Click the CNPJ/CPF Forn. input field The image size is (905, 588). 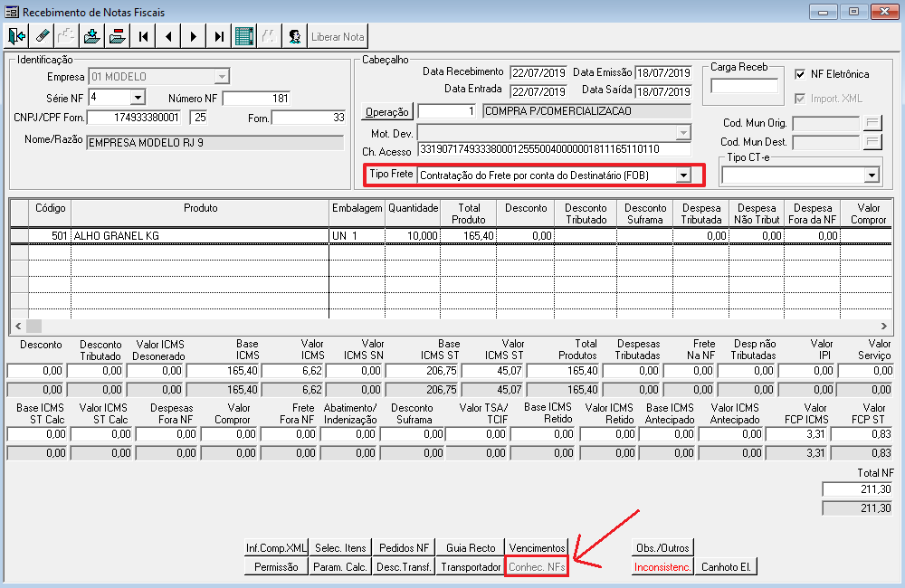[x=134, y=117]
